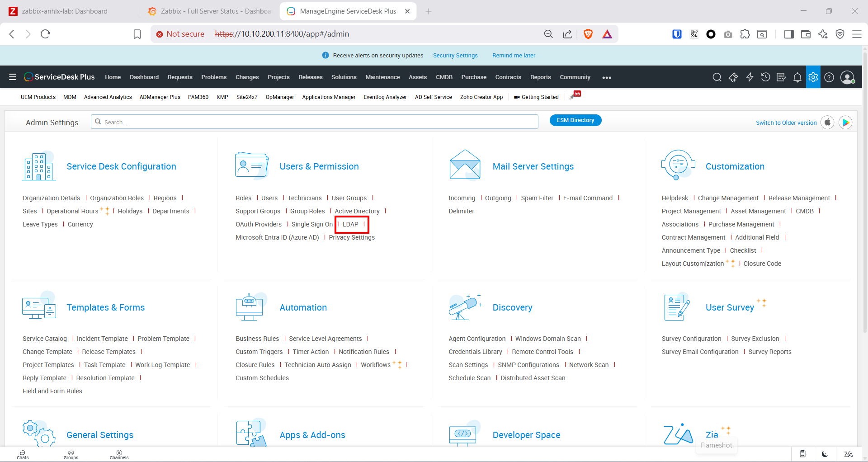Viewport: 868px width, 462px height.
Task: Bookmark this page in the address bar
Action: coord(137,34)
